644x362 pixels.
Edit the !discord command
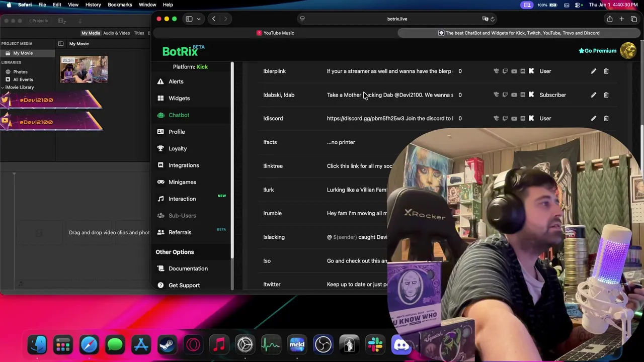click(593, 118)
